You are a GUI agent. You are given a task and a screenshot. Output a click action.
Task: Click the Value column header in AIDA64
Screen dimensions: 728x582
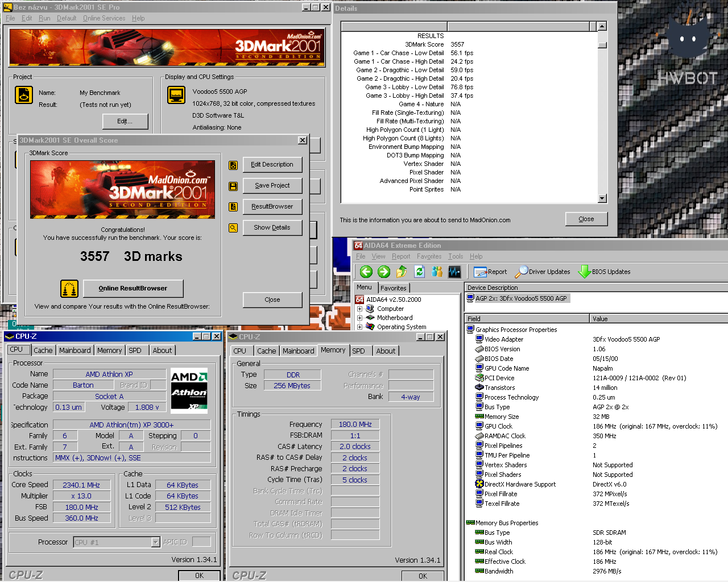[x=659, y=319]
